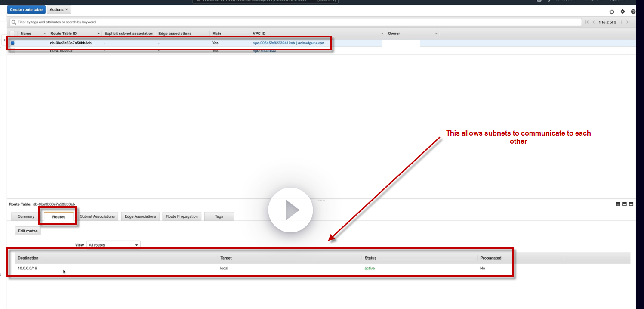
Task: Go to the first page of results
Action: coord(588,22)
